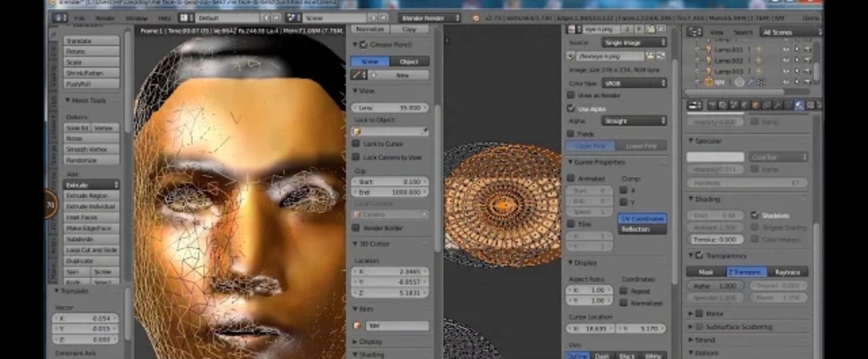Image resolution: width=868 pixels, height=359 pixels.
Task: Open the info editor type selector icon
Action: (x=60, y=18)
